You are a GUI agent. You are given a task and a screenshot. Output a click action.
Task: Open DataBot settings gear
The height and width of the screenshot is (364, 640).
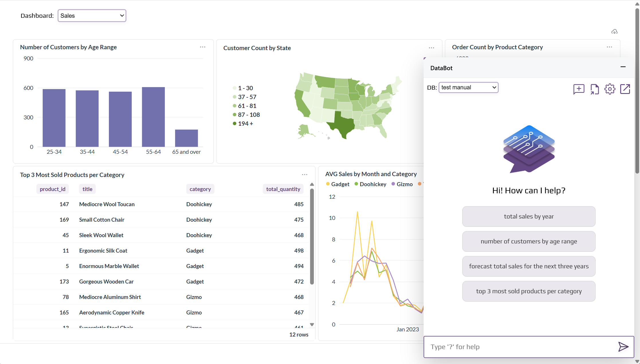[x=610, y=89]
